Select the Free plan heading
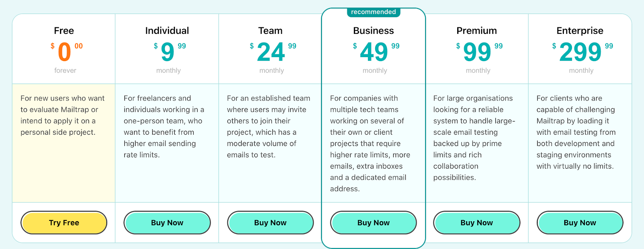644x249 pixels. point(64,31)
